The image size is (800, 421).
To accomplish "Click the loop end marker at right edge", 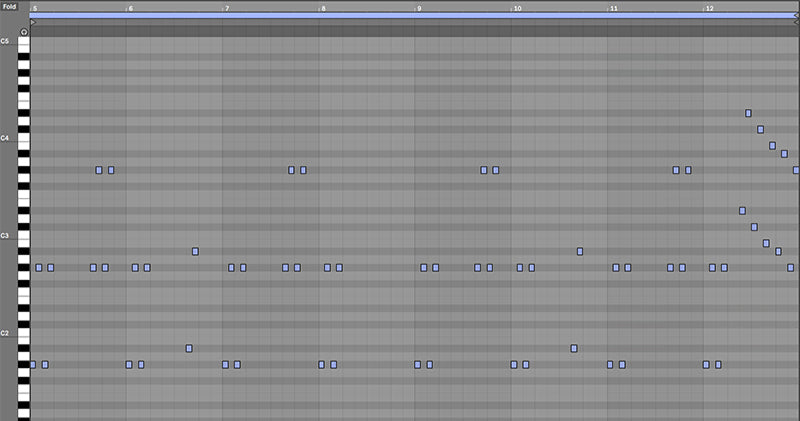I will (x=796, y=16).
